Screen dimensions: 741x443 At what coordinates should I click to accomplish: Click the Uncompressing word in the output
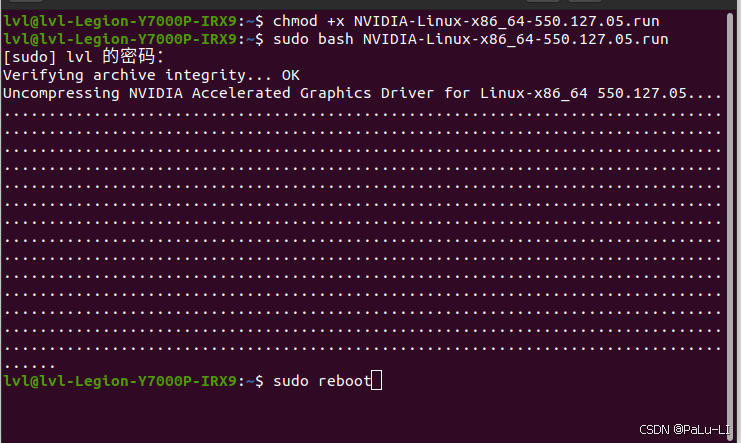pyautogui.click(x=58, y=93)
